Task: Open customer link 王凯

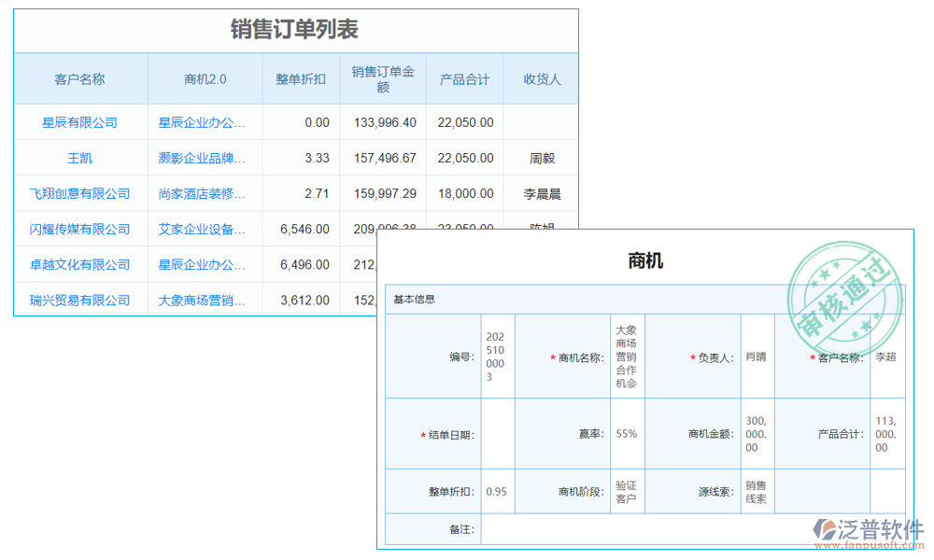Action: [81, 158]
